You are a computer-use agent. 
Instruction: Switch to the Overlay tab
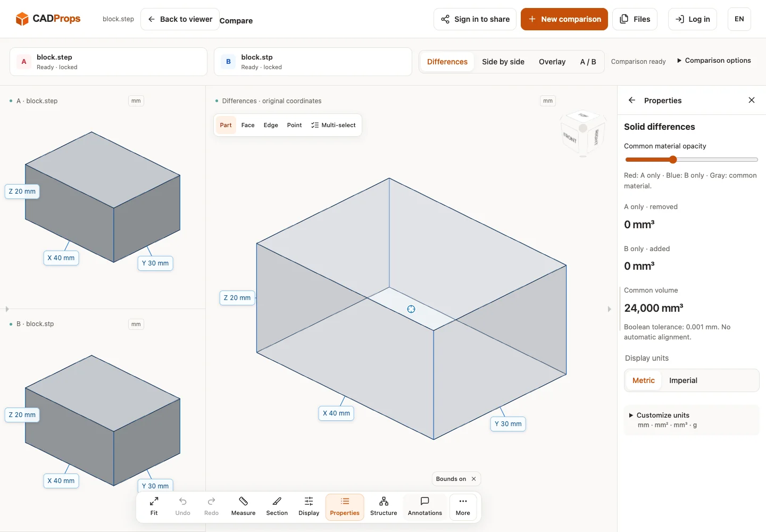pyautogui.click(x=552, y=62)
